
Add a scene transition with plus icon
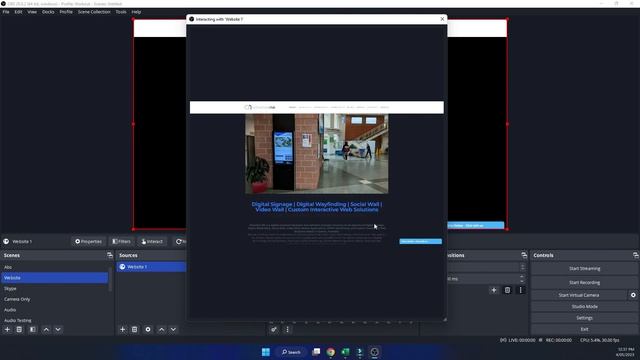pos(494,290)
